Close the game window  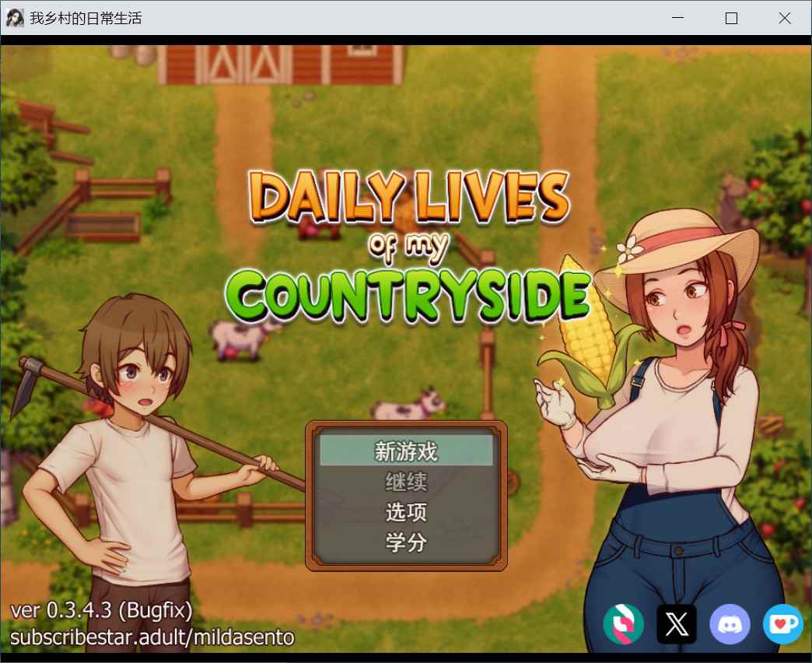(785, 18)
